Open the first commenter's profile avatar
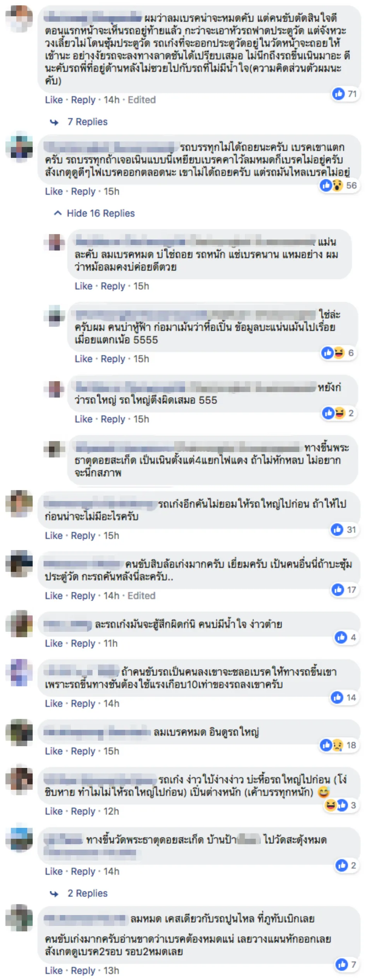387x980 pixels. (19, 18)
